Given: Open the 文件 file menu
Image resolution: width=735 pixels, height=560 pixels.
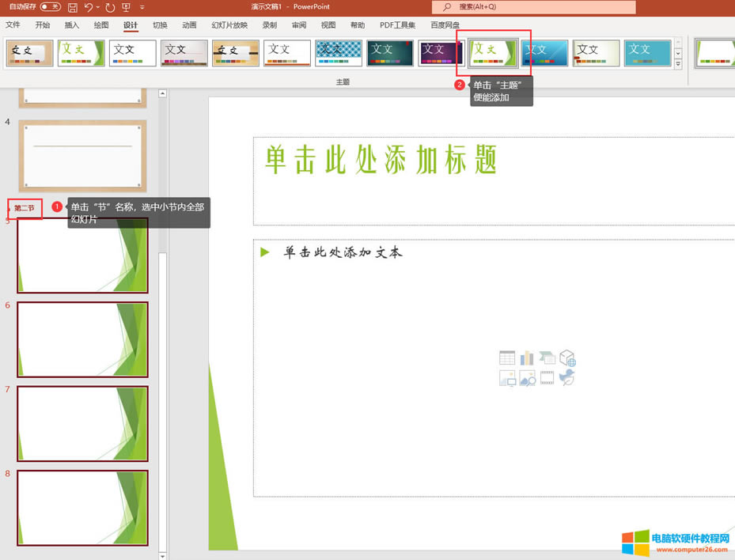Looking at the screenshot, I should (13, 25).
